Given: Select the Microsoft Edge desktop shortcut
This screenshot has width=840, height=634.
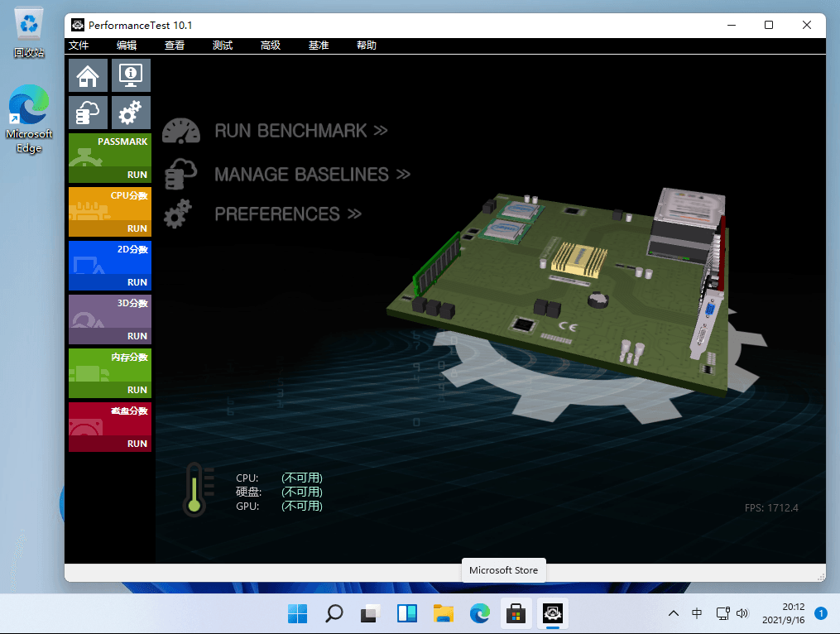Looking at the screenshot, I should 29,119.
